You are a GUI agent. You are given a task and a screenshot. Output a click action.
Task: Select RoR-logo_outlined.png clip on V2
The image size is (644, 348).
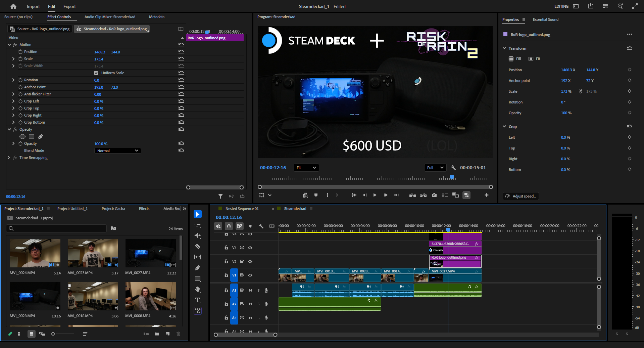click(x=455, y=261)
